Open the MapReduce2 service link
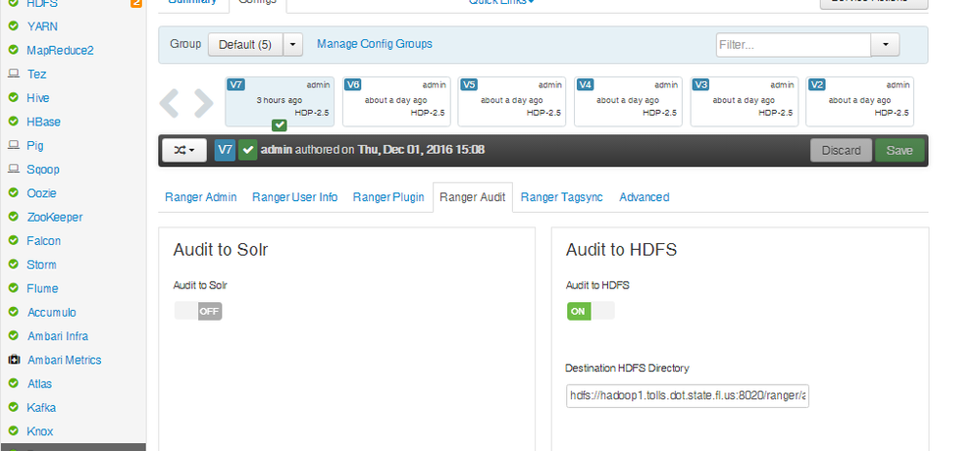Image resolution: width=980 pixels, height=451 pixels. [60, 51]
